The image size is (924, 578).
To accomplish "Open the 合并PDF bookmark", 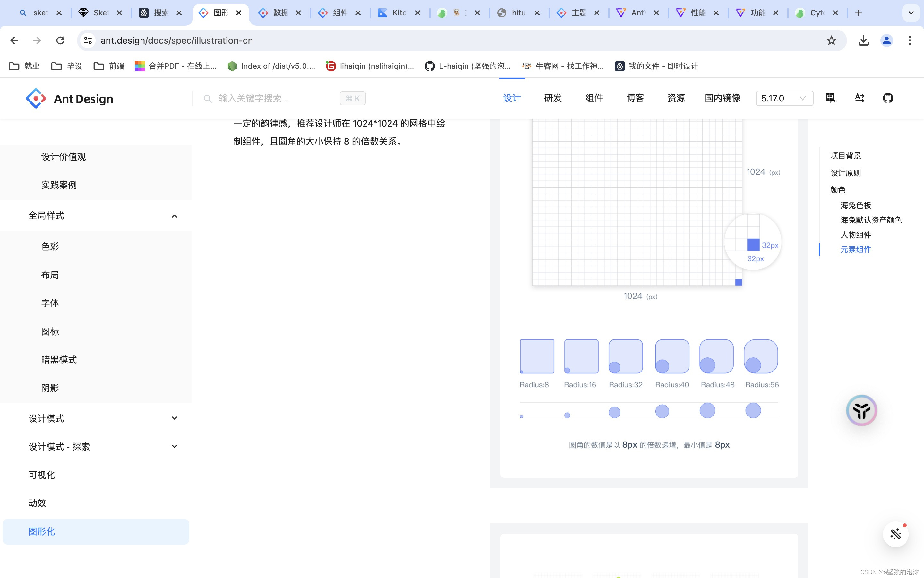I will (175, 66).
